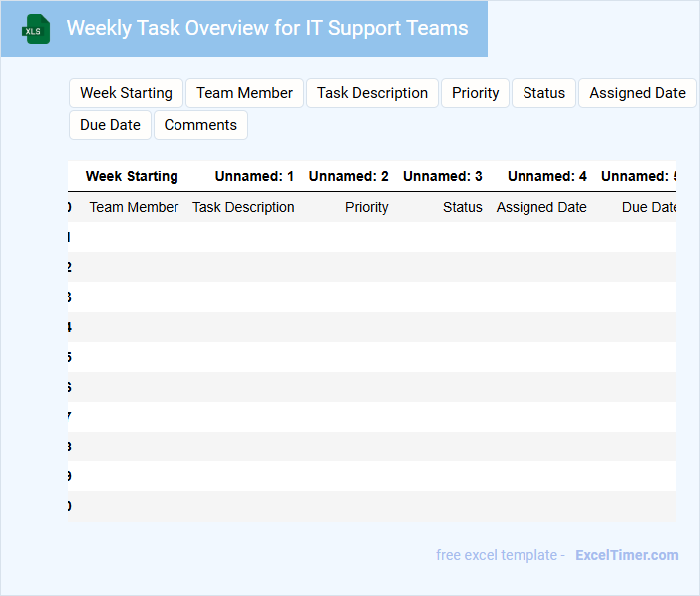Select the Task Description table cell
This screenshot has width=700, height=596.
click(x=243, y=207)
